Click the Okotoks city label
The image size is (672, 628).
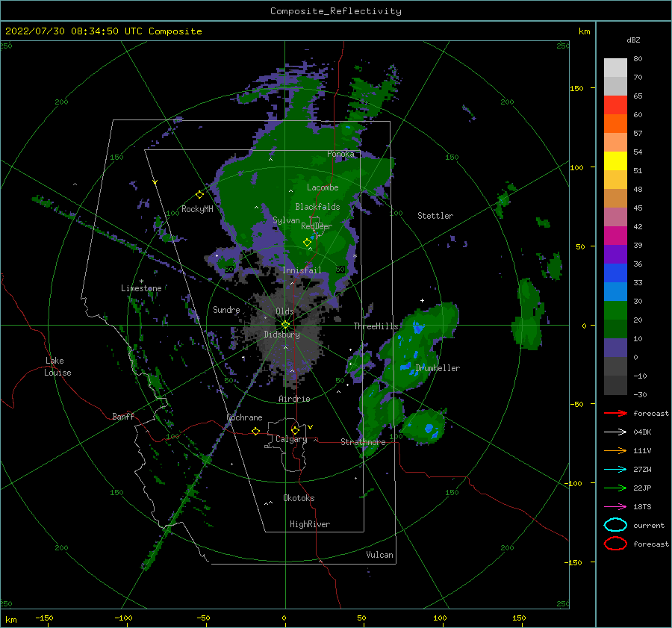click(299, 498)
